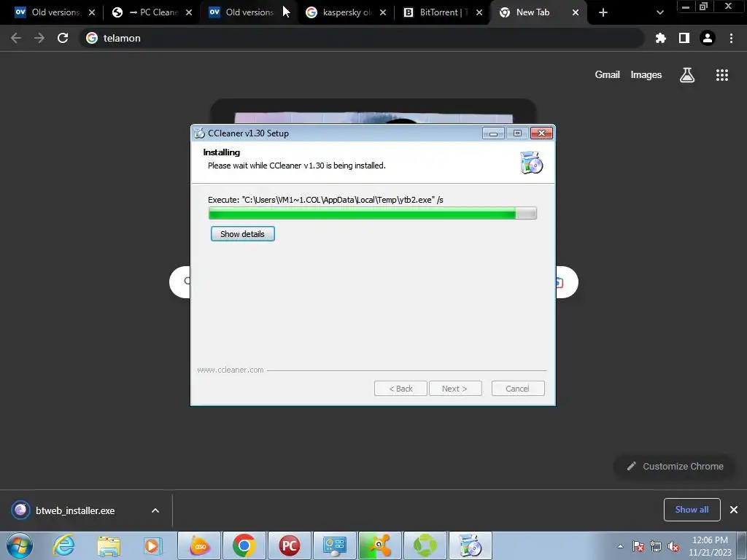
Task: Click the Back button in CCleaner Setup
Action: (400, 389)
